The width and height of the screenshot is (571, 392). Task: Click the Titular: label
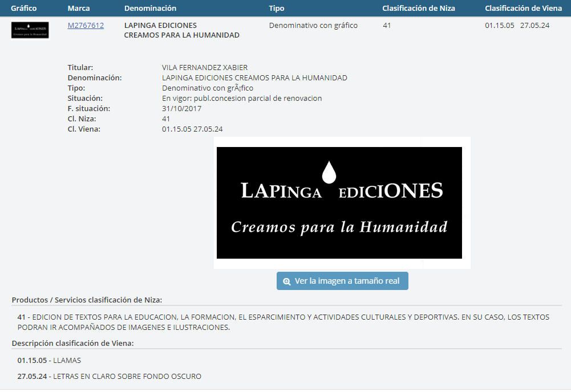tap(80, 68)
